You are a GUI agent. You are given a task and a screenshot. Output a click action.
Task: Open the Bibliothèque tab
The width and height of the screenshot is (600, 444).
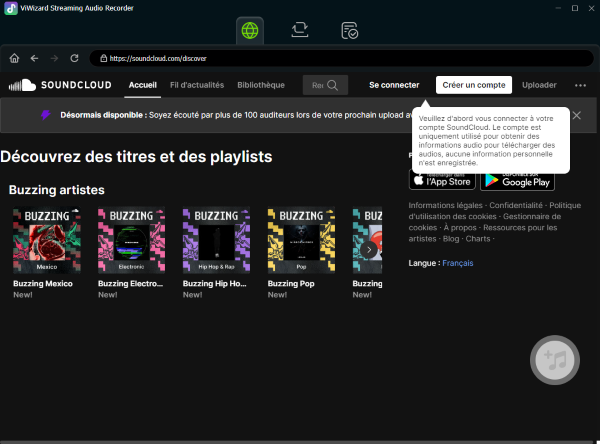[261, 85]
